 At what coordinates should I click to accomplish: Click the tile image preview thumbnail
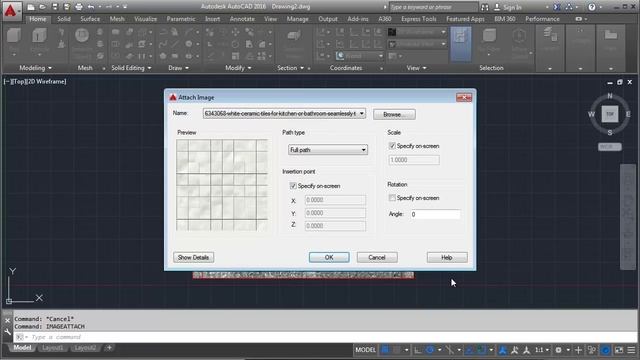click(222, 185)
